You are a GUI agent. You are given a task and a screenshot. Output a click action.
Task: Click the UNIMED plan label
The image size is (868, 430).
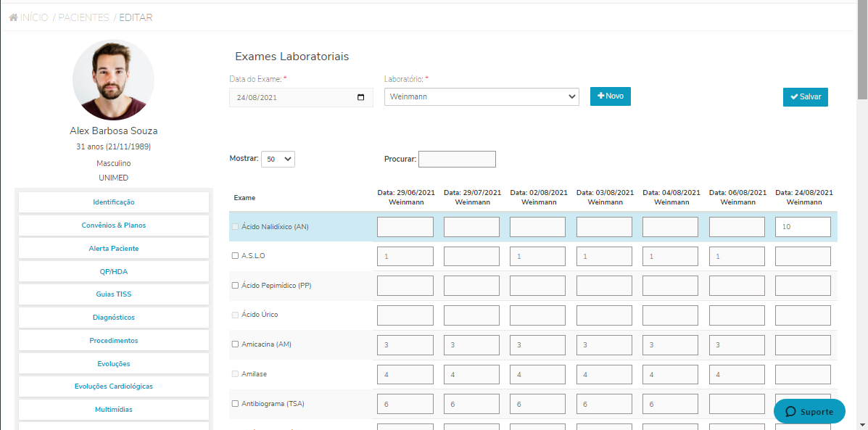pyautogui.click(x=113, y=178)
